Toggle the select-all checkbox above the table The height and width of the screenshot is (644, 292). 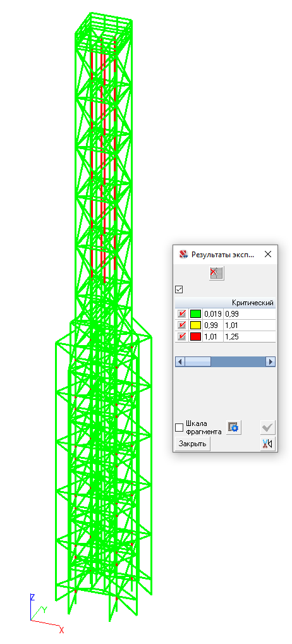point(179,289)
